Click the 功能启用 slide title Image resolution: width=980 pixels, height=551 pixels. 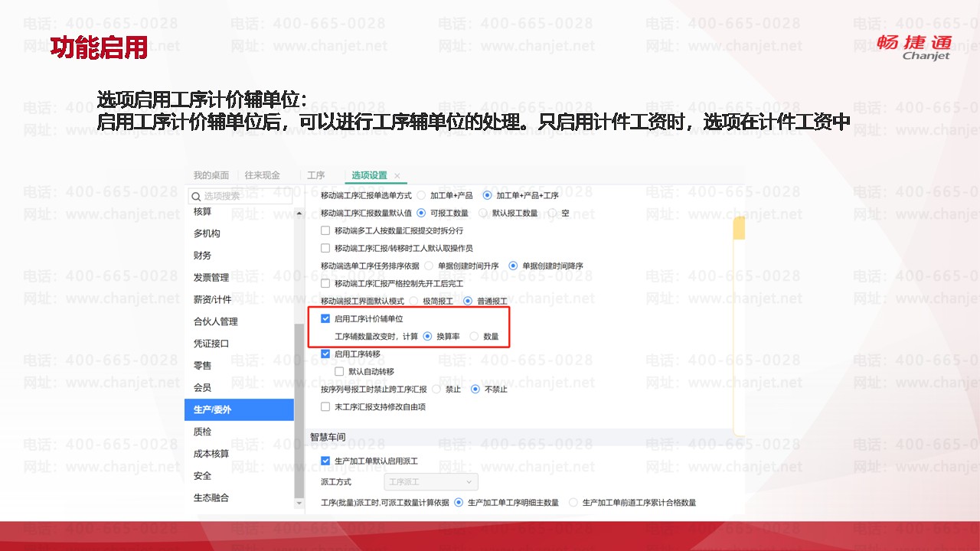click(x=99, y=47)
